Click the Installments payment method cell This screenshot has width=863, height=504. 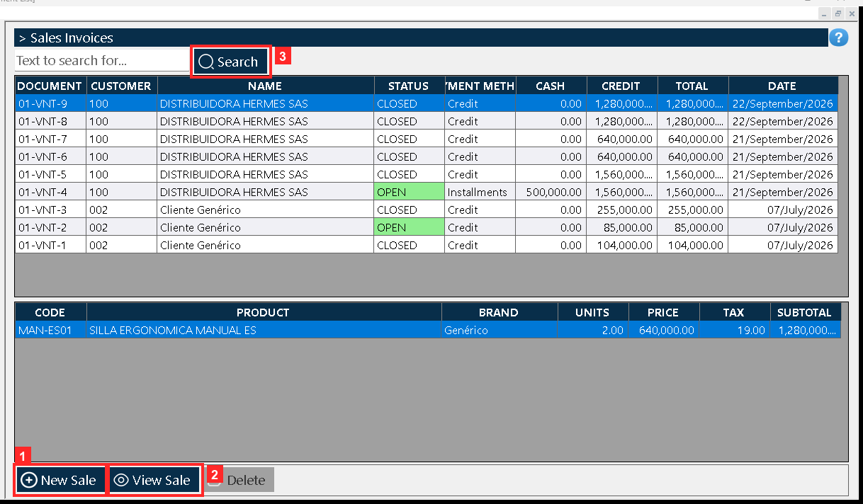480,192
